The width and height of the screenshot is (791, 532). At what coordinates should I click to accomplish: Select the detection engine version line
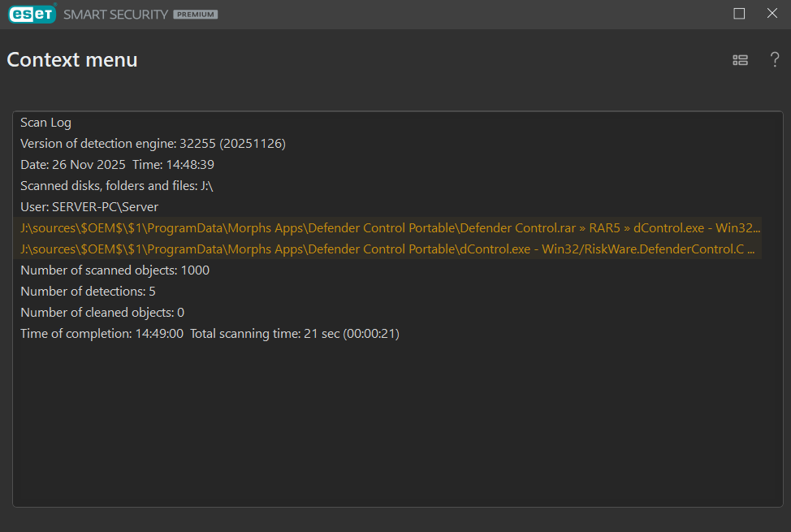153,144
